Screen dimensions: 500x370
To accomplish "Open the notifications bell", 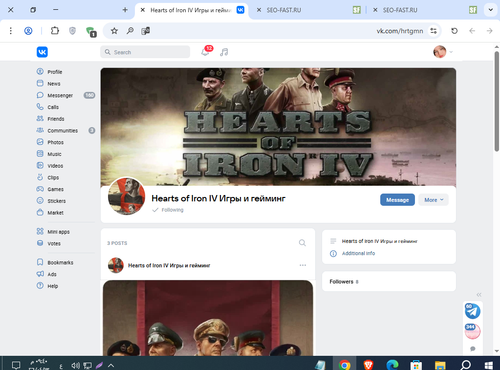I will coord(205,52).
